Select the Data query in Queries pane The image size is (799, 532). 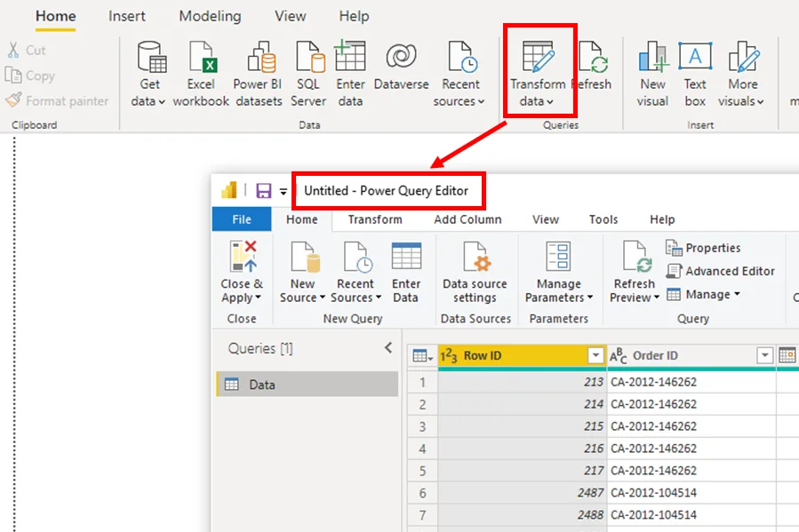[308, 385]
